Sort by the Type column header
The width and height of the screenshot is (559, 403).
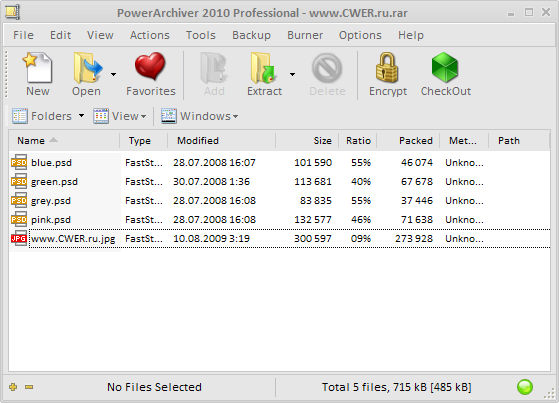tap(144, 141)
